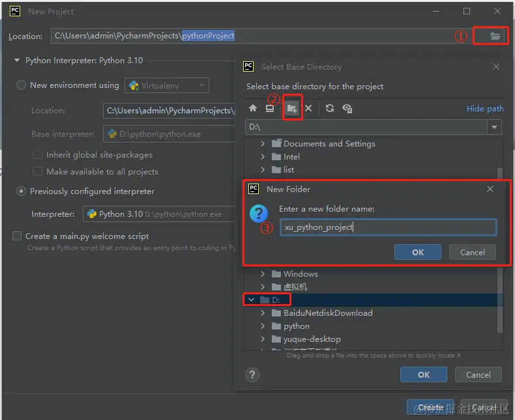Expand the python folder
Image resolution: width=515 pixels, height=420 pixels.
point(263,326)
